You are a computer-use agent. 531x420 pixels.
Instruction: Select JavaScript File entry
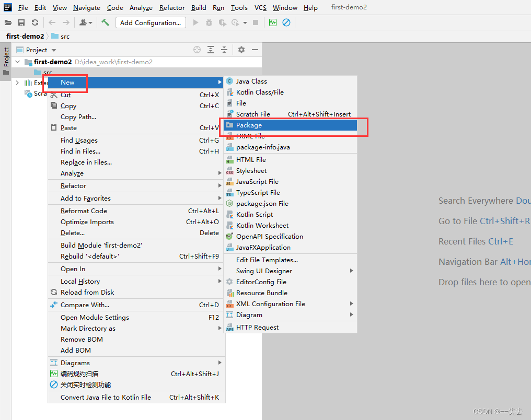pos(290,181)
